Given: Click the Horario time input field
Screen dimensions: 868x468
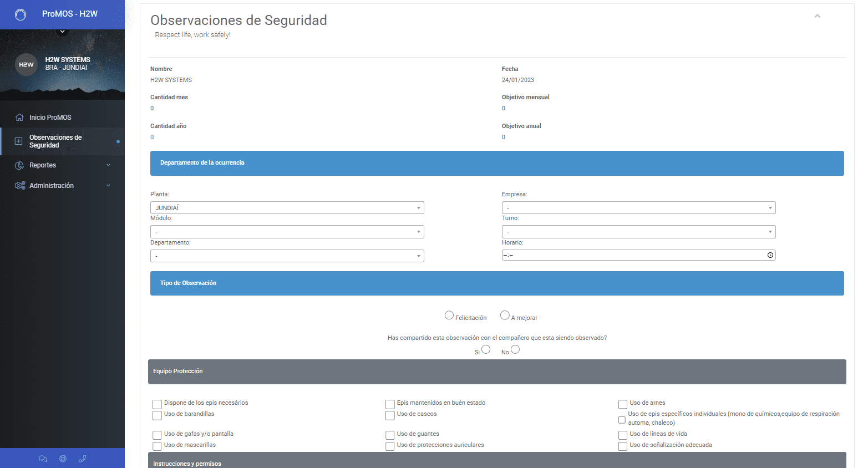Looking at the screenshot, I should tap(639, 255).
